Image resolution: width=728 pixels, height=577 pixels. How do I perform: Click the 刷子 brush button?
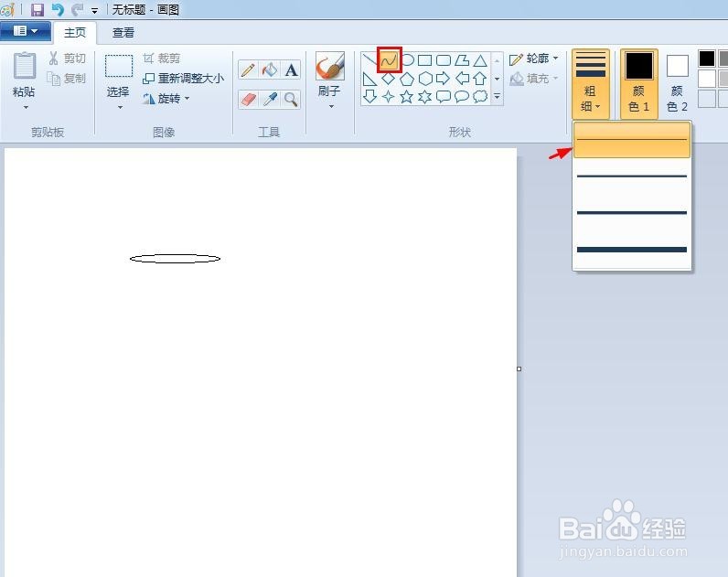click(330, 74)
